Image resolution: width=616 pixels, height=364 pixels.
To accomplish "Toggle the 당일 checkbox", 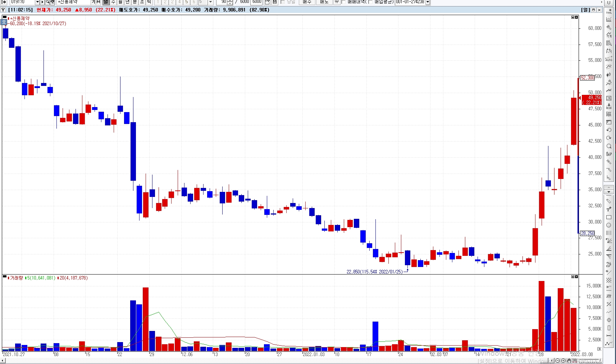I will pyautogui.click(x=283, y=2).
